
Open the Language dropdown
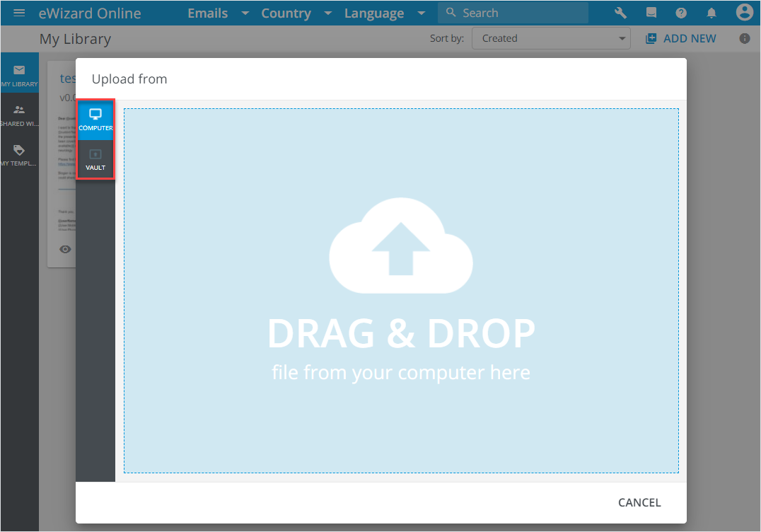[x=384, y=13]
